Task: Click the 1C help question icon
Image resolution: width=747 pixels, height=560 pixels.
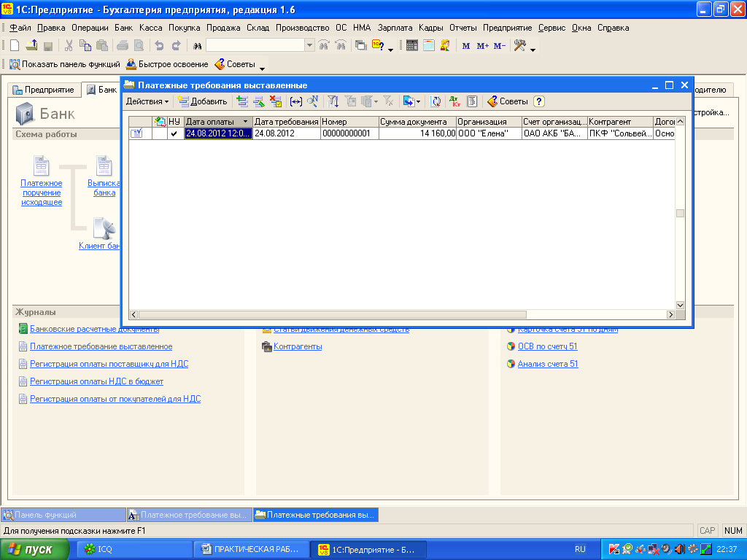Action: [x=378, y=46]
